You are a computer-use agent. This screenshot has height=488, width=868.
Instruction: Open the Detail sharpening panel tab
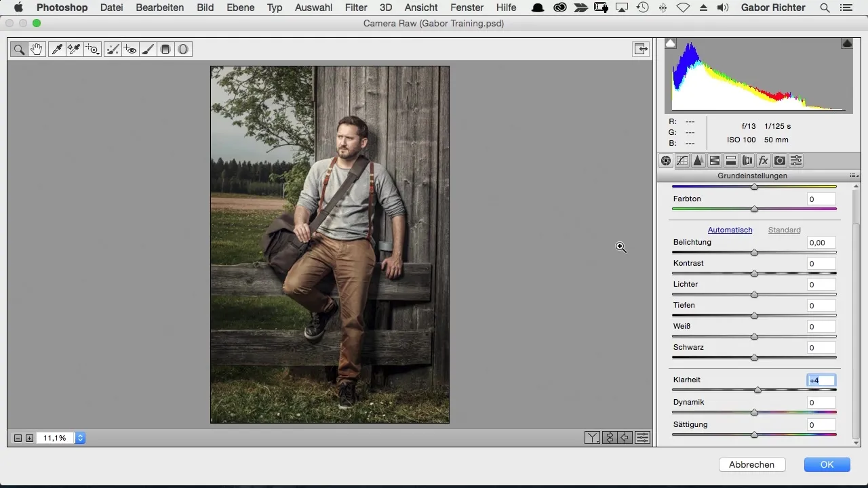coord(698,161)
